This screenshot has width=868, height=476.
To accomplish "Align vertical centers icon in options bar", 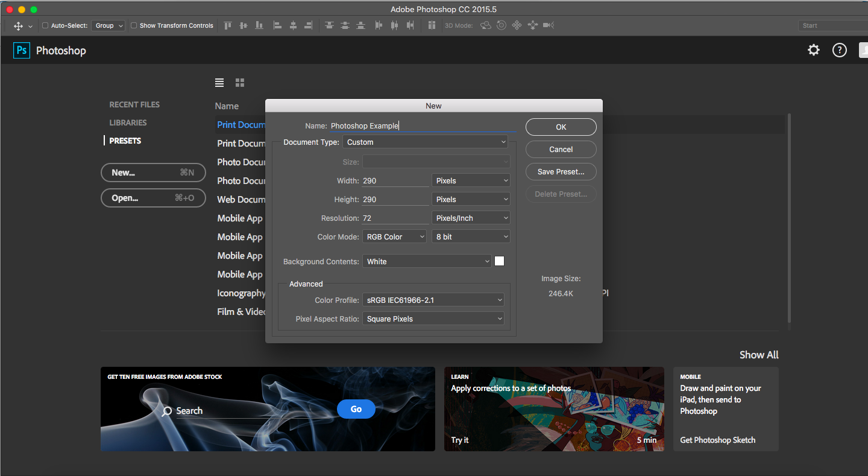I will coord(244,25).
